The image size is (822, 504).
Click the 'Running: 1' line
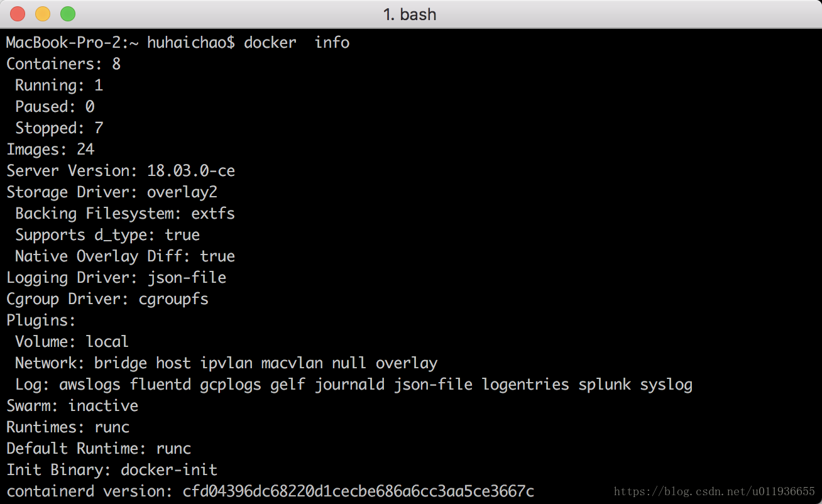[59, 85]
